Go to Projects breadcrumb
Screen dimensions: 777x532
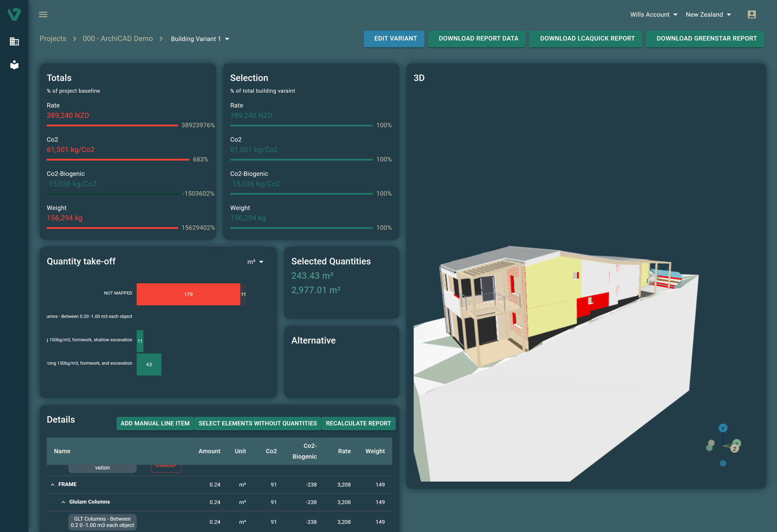53,39
